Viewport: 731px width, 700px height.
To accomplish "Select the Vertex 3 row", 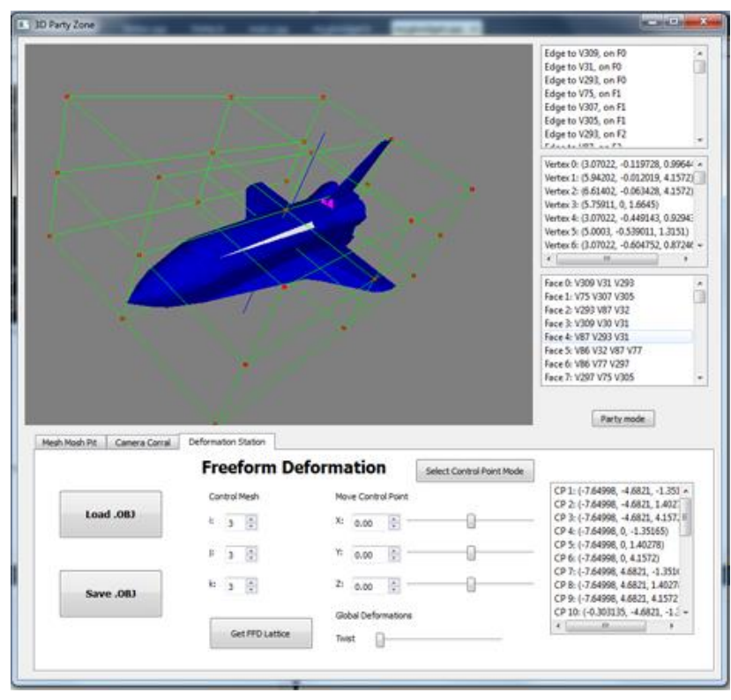I will click(618, 205).
